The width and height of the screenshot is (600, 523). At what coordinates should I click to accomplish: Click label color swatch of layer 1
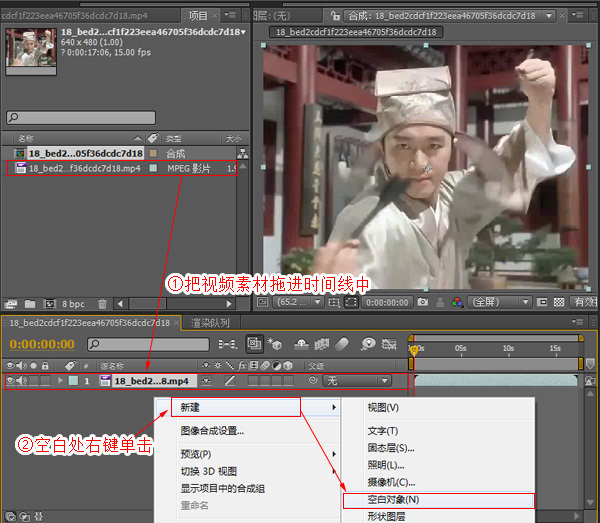pyautogui.click(x=73, y=381)
